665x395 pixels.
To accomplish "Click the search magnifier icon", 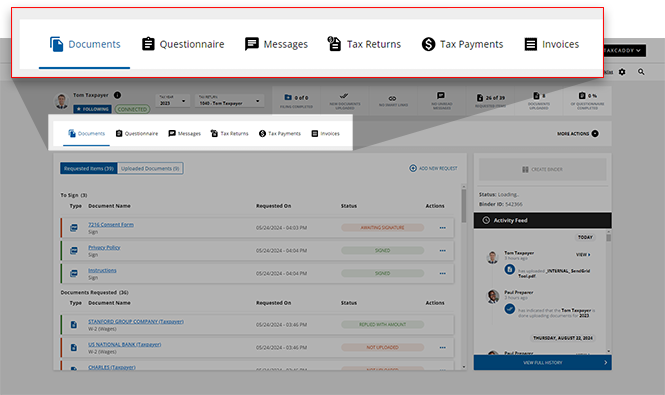I will point(641,72).
